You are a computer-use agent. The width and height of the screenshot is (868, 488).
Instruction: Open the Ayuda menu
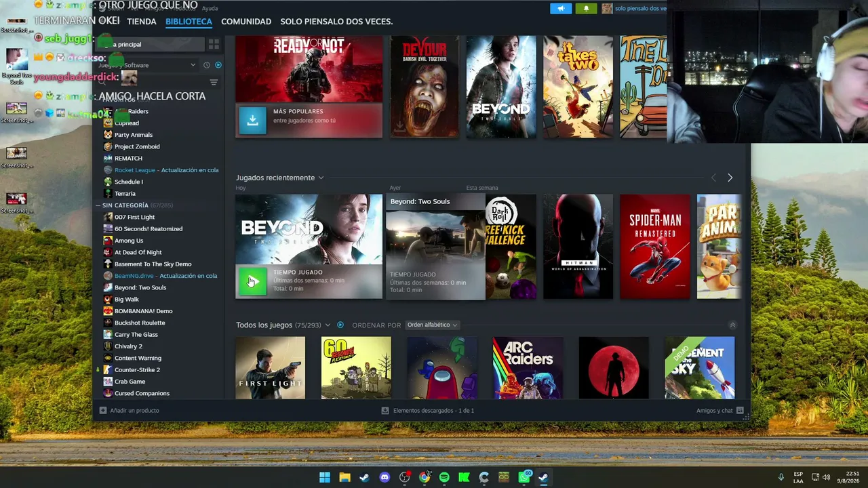(210, 8)
